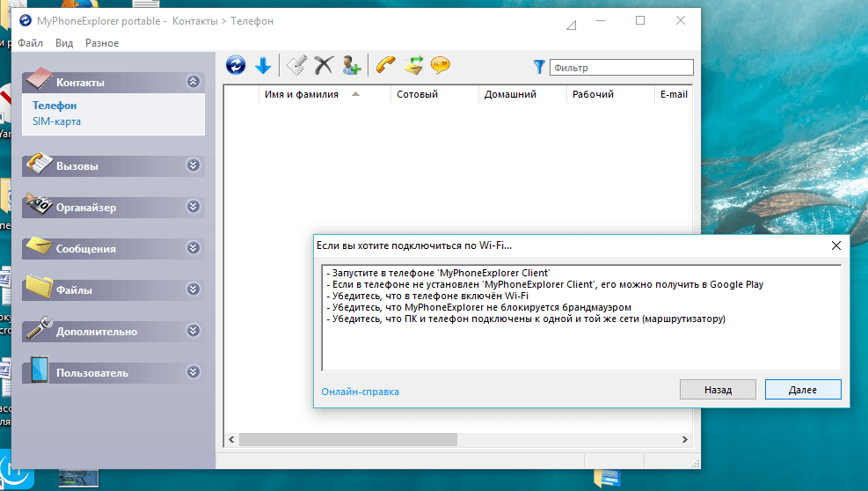This screenshot has height=491, width=868.
Task: Click the chat speech bubble icon
Action: [440, 65]
